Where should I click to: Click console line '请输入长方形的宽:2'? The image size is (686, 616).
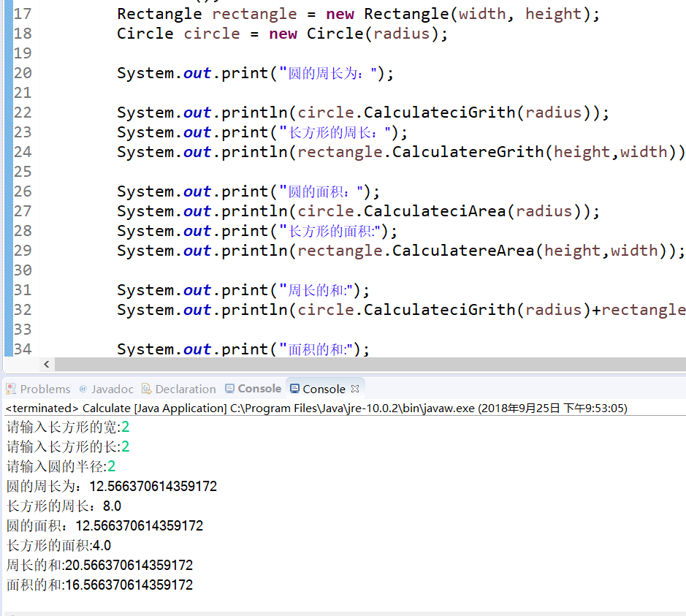pos(68,427)
